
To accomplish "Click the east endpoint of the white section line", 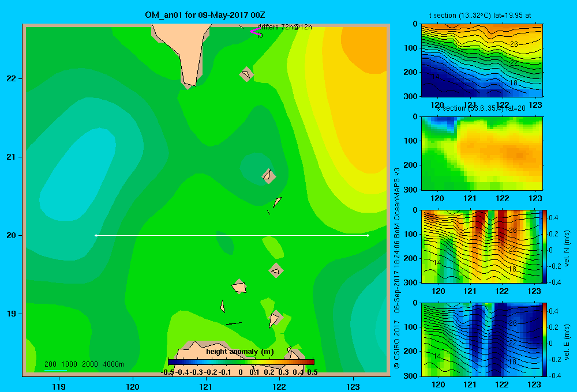I will 368,235.
